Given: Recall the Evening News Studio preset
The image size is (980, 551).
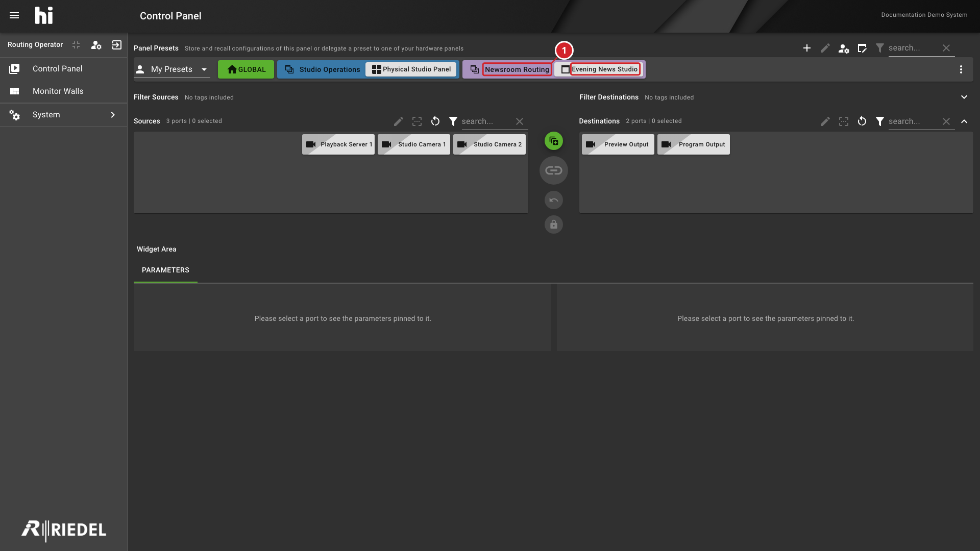Looking at the screenshot, I should pyautogui.click(x=599, y=69).
